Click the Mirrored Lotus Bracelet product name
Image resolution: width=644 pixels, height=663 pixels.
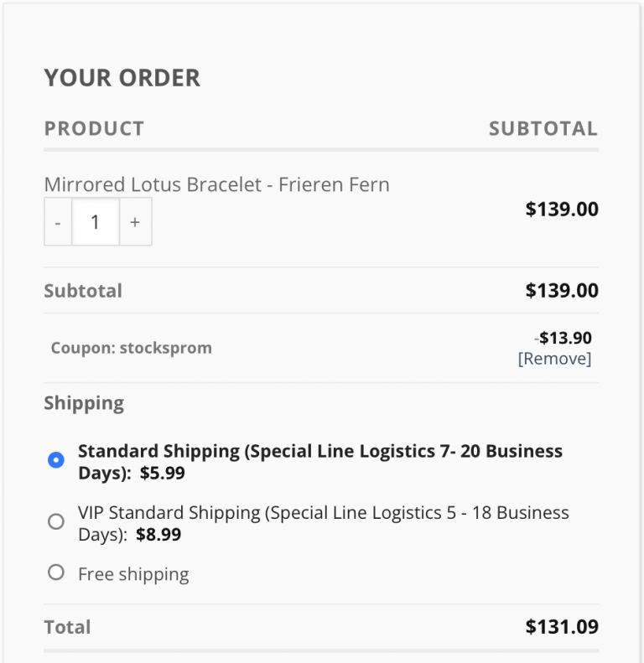[x=216, y=184]
